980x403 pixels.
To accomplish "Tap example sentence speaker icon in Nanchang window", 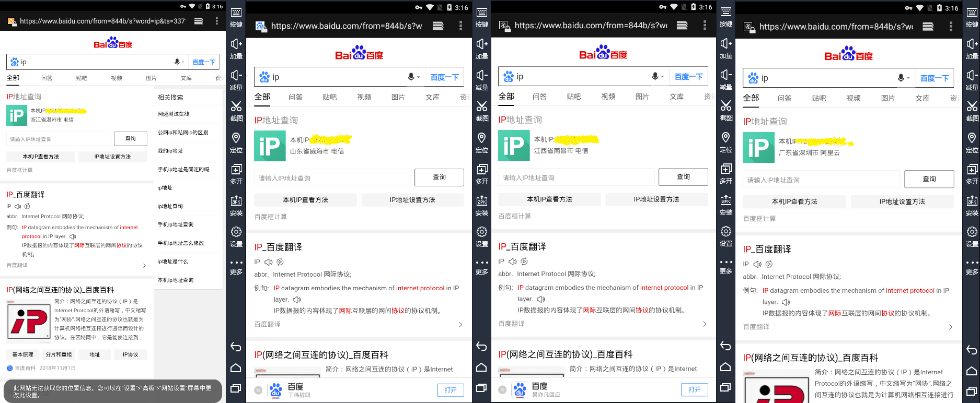I will (541, 299).
